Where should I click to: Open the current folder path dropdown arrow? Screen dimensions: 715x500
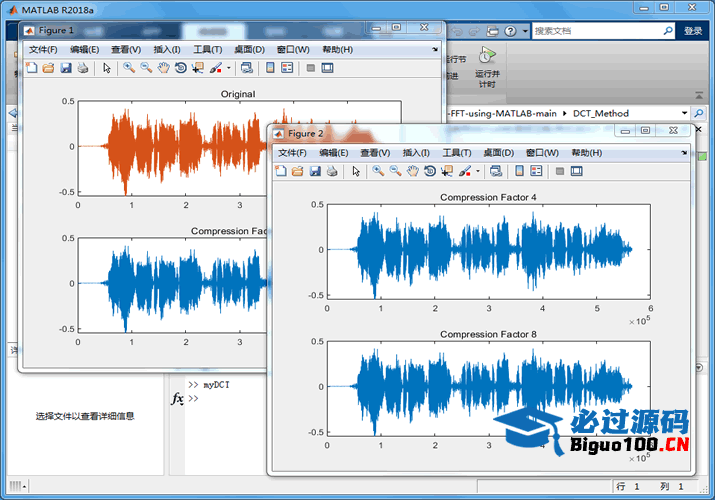pyautogui.click(x=684, y=113)
